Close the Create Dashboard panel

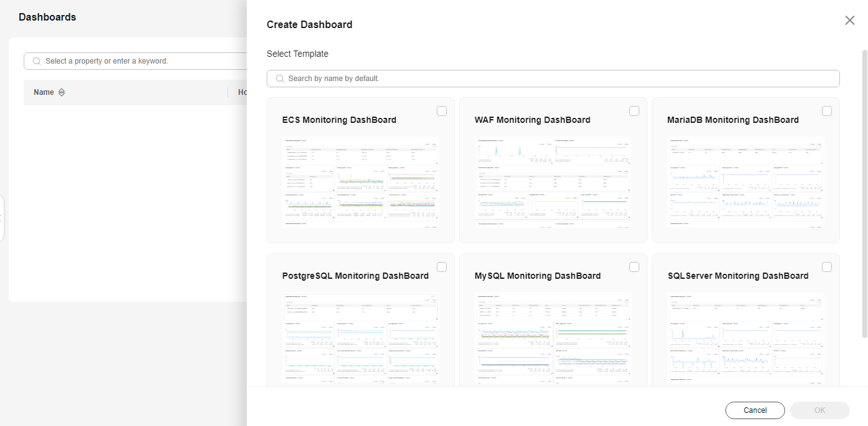click(850, 21)
